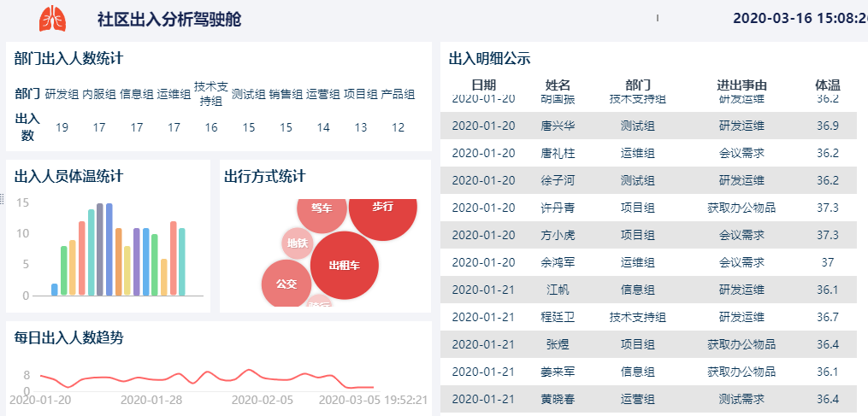
Task: Click 获取办公物品 reason in 许丹青 row
Action: [741, 208]
